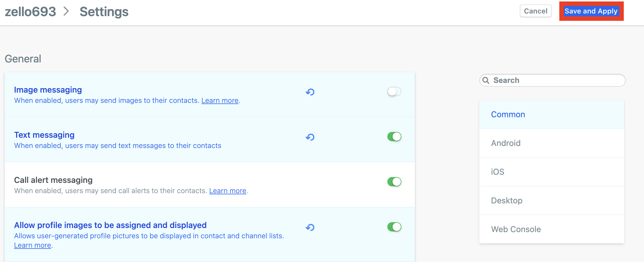
Task: Turn off Call alert messaging toggle
Action: tap(394, 182)
